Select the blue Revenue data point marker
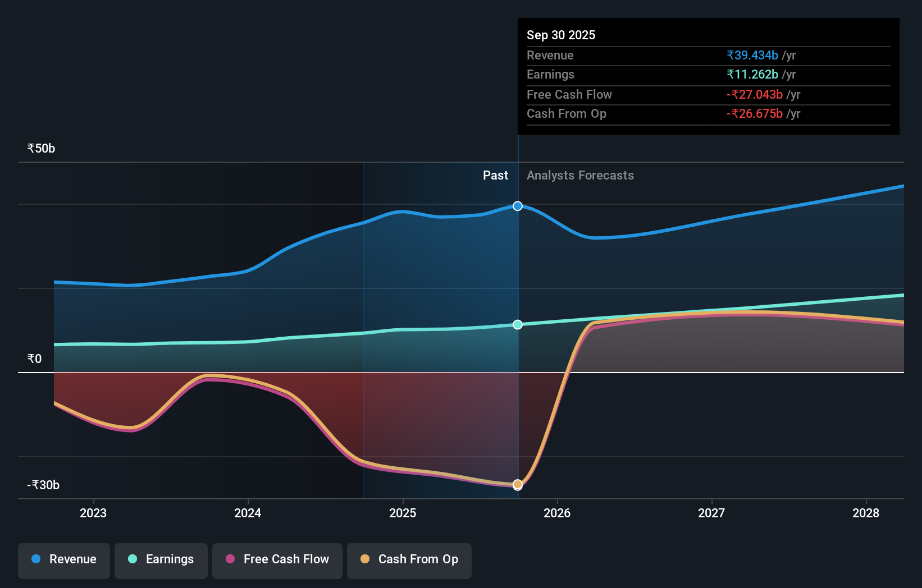This screenshot has height=588, width=922. click(x=517, y=206)
